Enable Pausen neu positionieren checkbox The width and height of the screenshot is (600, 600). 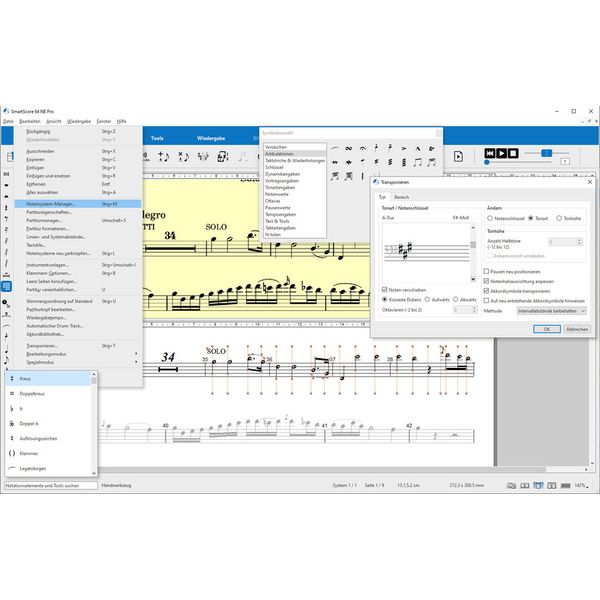pos(486,271)
